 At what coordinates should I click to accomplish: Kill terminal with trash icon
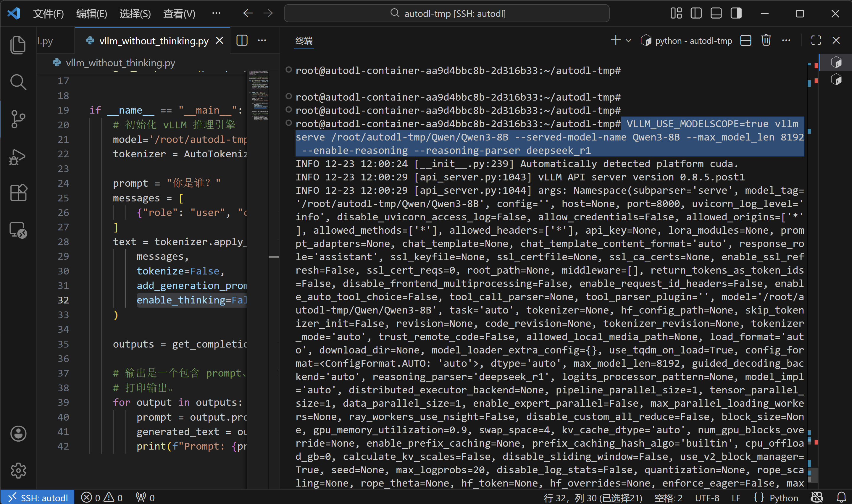point(766,41)
